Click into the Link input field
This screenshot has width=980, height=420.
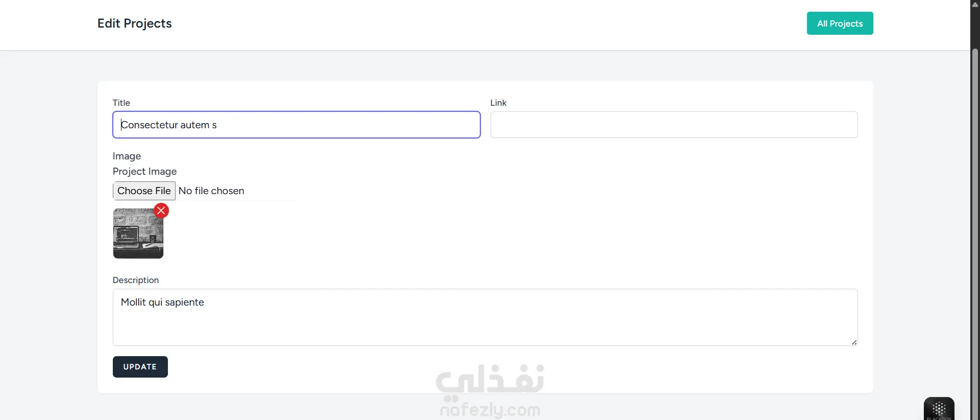coord(674,125)
